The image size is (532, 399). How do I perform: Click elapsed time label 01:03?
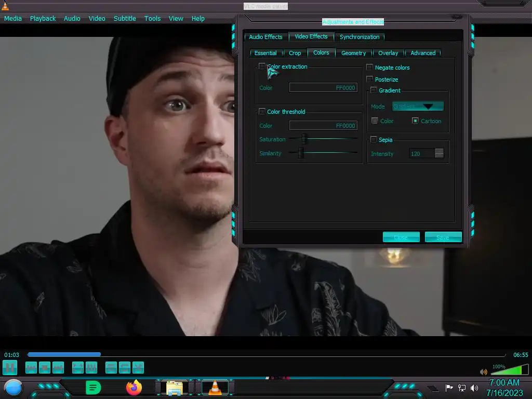[x=11, y=354]
